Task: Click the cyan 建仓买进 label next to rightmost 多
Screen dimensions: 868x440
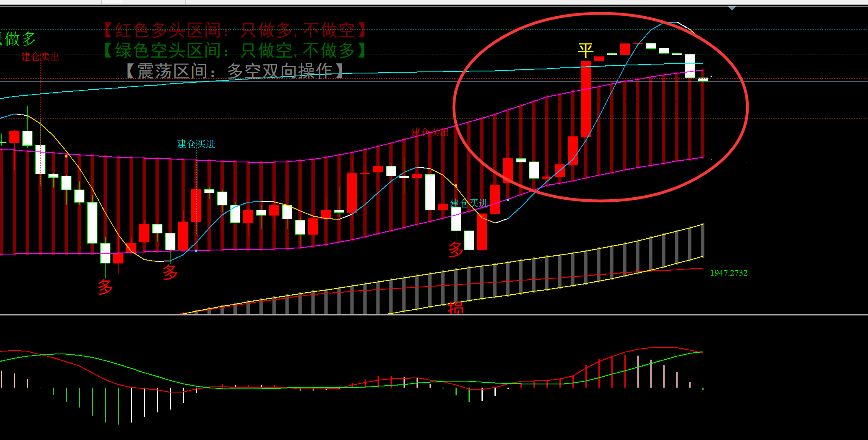Action: pos(469,203)
